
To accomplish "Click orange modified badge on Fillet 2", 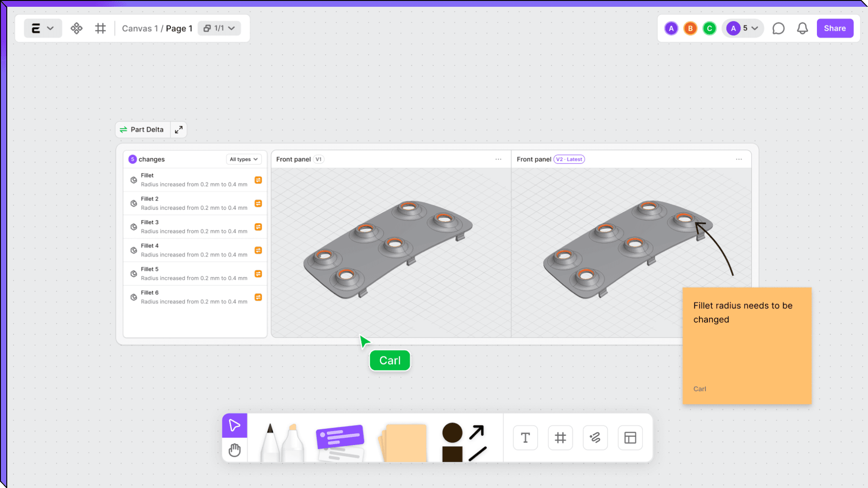I will [x=258, y=203].
